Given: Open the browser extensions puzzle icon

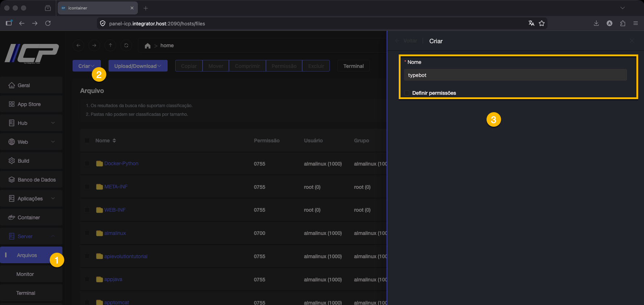Looking at the screenshot, I should click(623, 23).
